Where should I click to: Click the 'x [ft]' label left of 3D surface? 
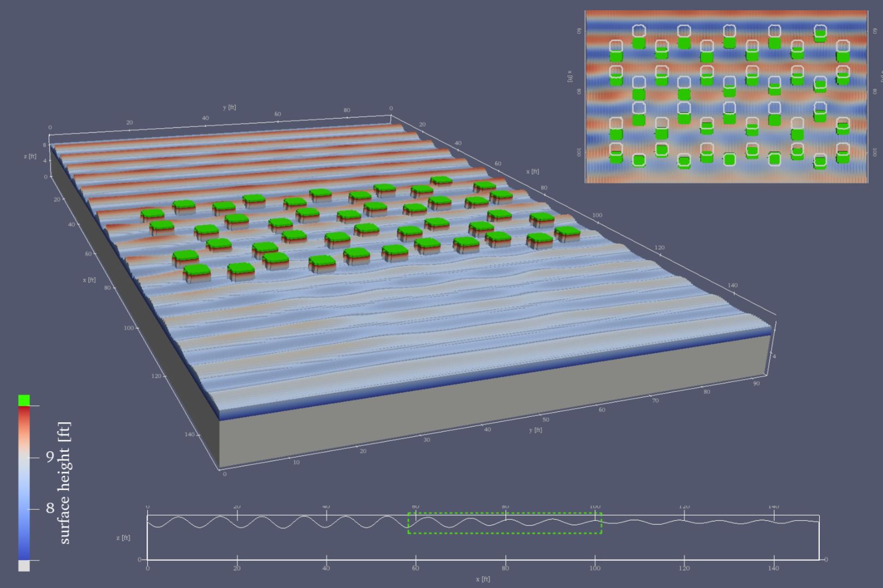tap(89, 280)
